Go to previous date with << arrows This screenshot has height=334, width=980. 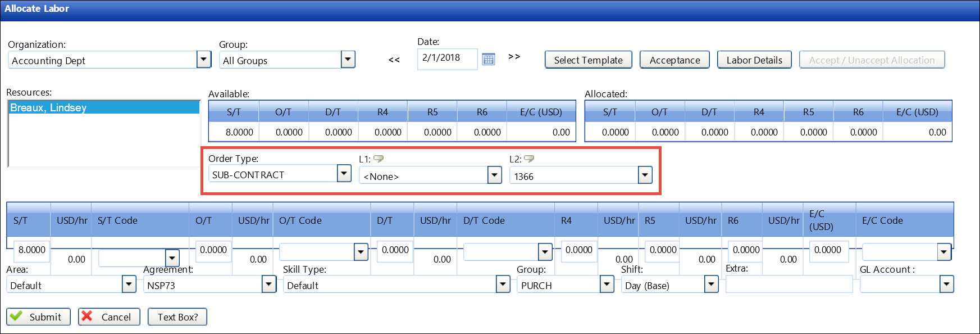[394, 60]
